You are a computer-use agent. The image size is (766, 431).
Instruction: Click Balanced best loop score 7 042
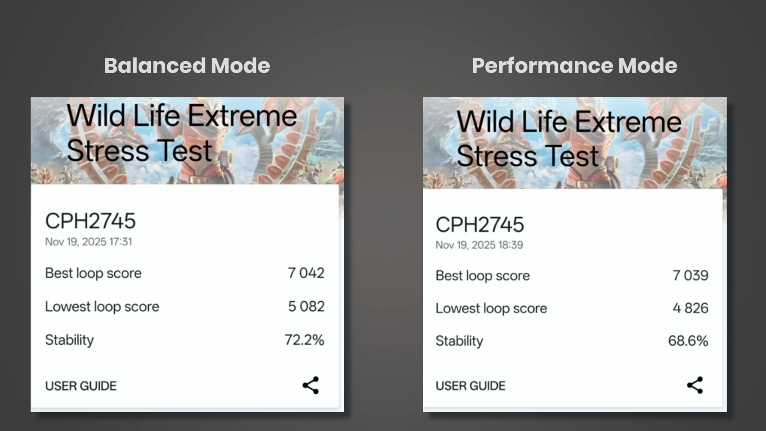pyautogui.click(x=305, y=273)
